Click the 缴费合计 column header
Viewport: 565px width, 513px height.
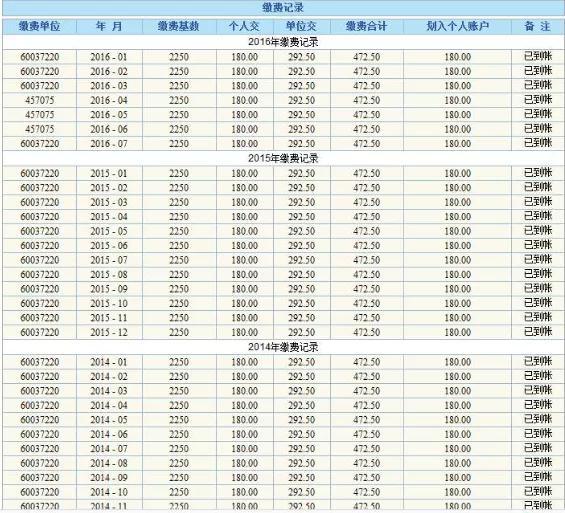366,26
